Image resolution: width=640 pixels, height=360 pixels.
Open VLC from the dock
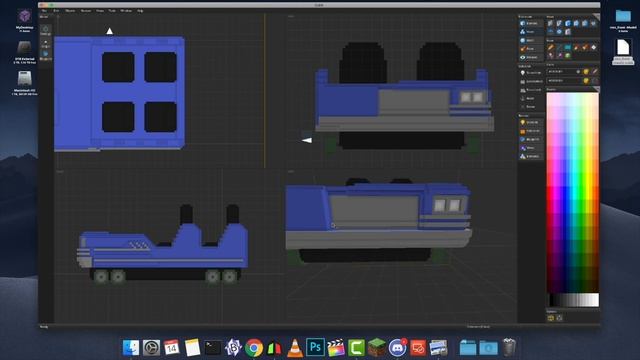[x=295, y=348]
